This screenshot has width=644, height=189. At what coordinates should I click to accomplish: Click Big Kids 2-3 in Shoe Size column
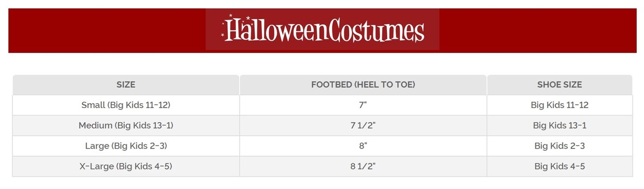click(x=559, y=146)
